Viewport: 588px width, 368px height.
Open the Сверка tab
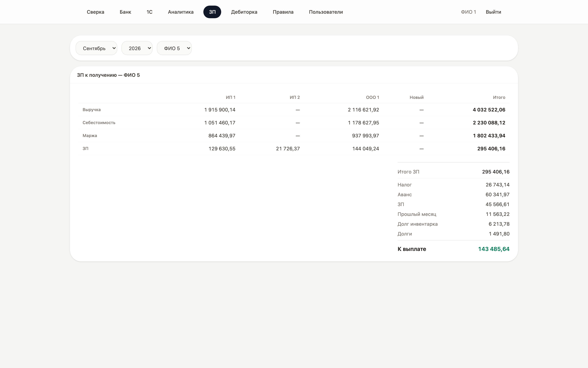[96, 12]
